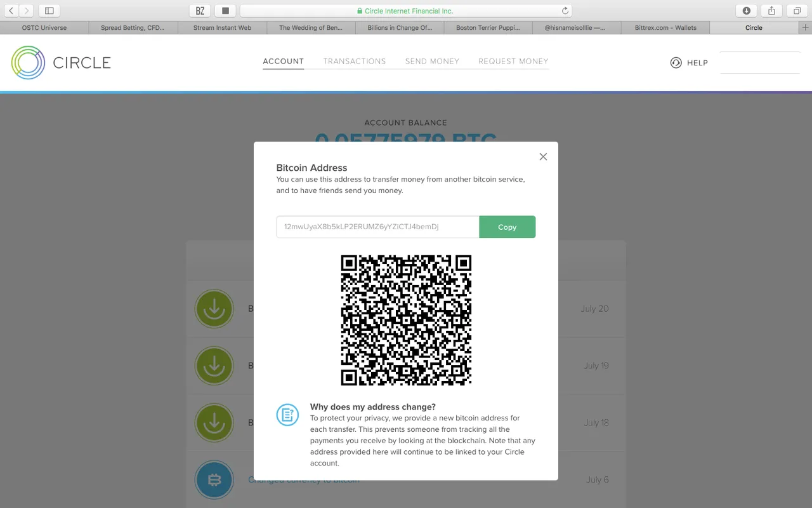
Task: Open the Transactions nav tab
Action: [x=355, y=62]
